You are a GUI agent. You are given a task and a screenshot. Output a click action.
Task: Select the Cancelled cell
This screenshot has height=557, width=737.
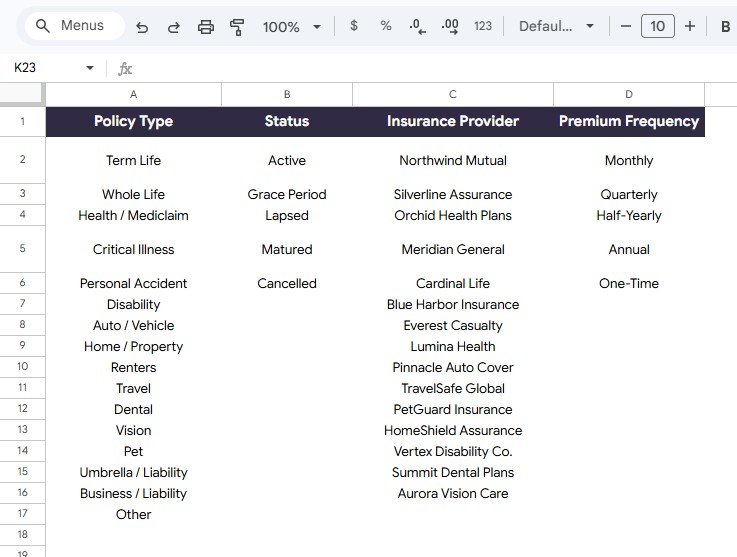[287, 283]
